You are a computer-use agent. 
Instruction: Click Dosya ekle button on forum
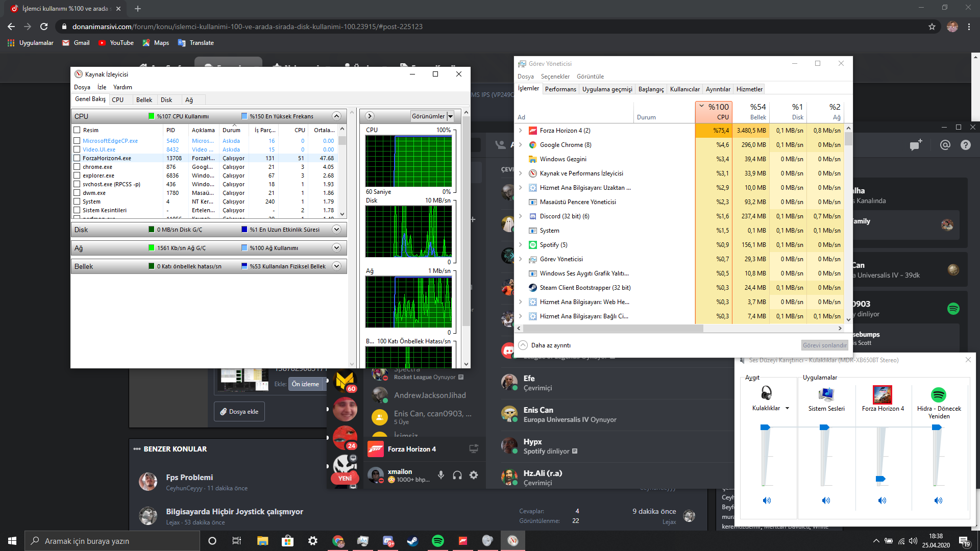point(239,412)
